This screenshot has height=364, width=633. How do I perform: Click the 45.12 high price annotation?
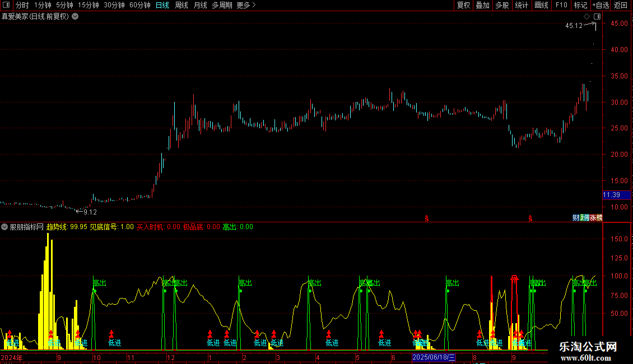tap(574, 26)
